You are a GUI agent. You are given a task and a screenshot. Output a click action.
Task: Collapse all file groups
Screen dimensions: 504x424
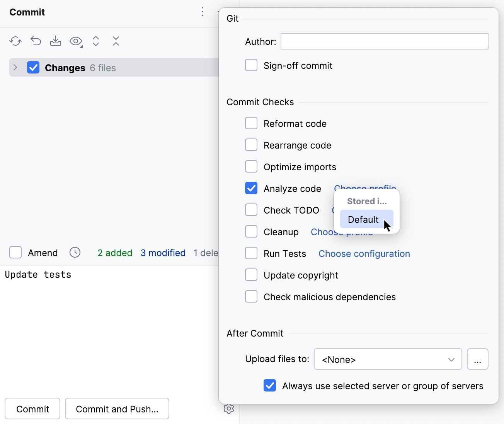[116, 41]
